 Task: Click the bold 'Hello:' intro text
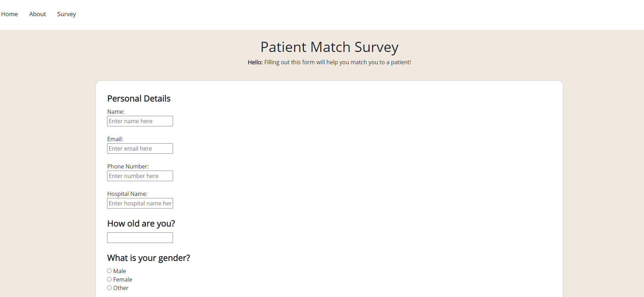pos(255,62)
